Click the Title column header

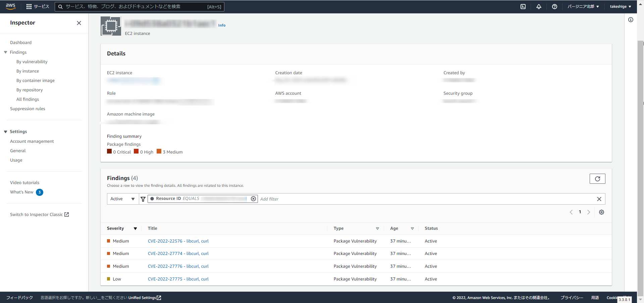[x=152, y=228]
